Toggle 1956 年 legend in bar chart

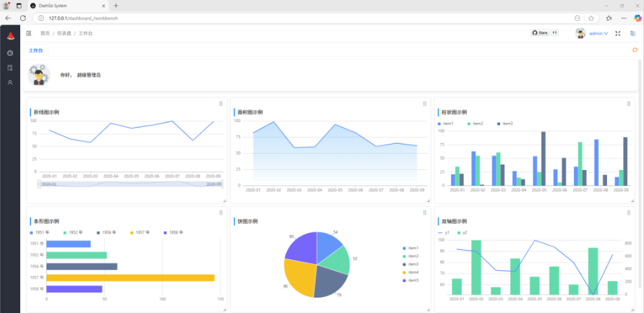(107, 232)
